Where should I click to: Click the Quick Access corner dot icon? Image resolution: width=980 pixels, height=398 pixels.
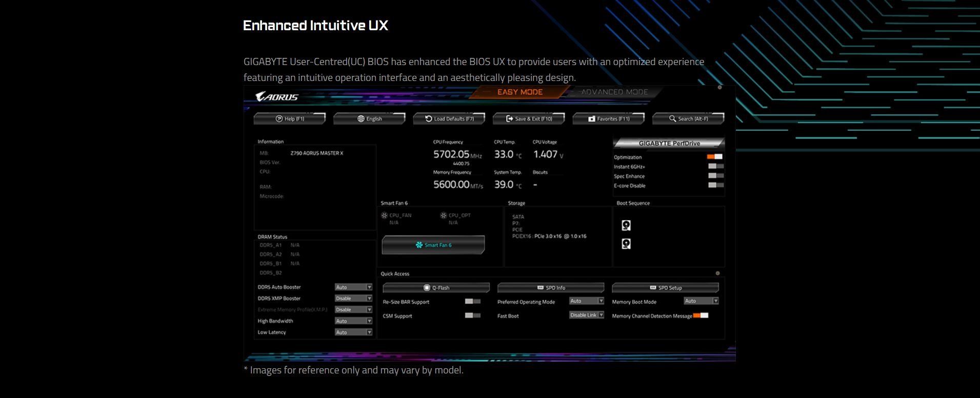point(717,274)
